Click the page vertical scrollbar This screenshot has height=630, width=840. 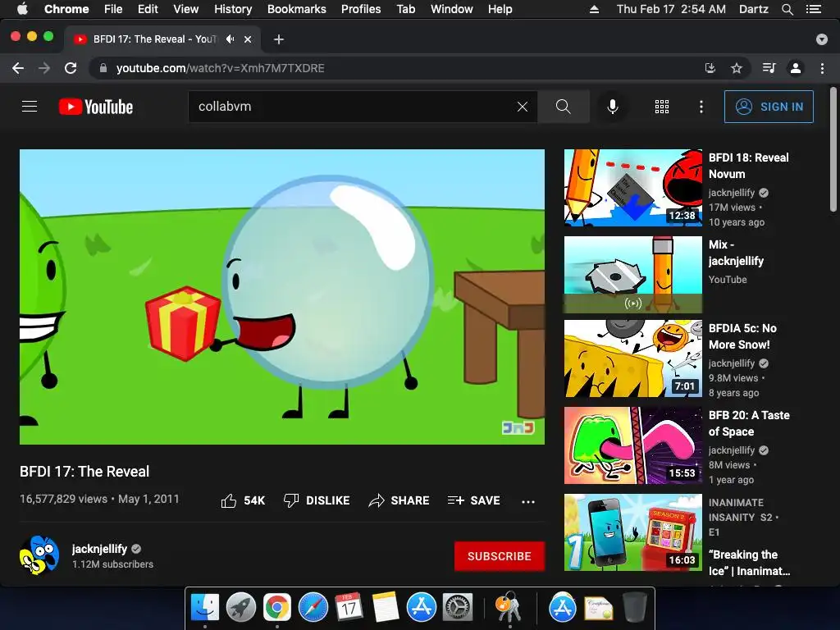[833, 150]
